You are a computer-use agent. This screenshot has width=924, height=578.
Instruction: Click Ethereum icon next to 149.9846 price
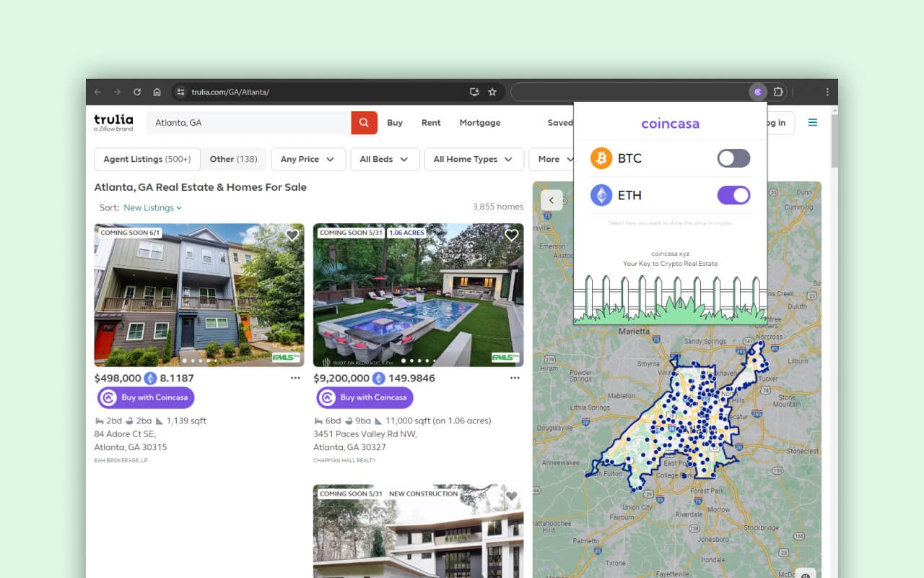tap(378, 378)
